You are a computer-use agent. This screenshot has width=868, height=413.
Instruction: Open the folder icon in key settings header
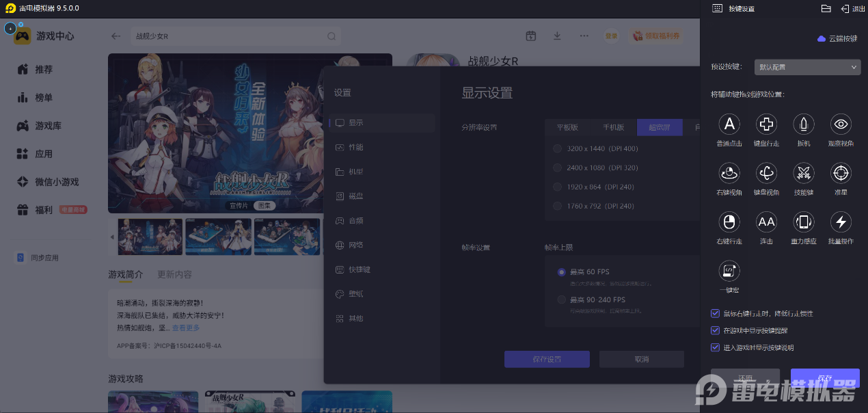[x=826, y=8]
